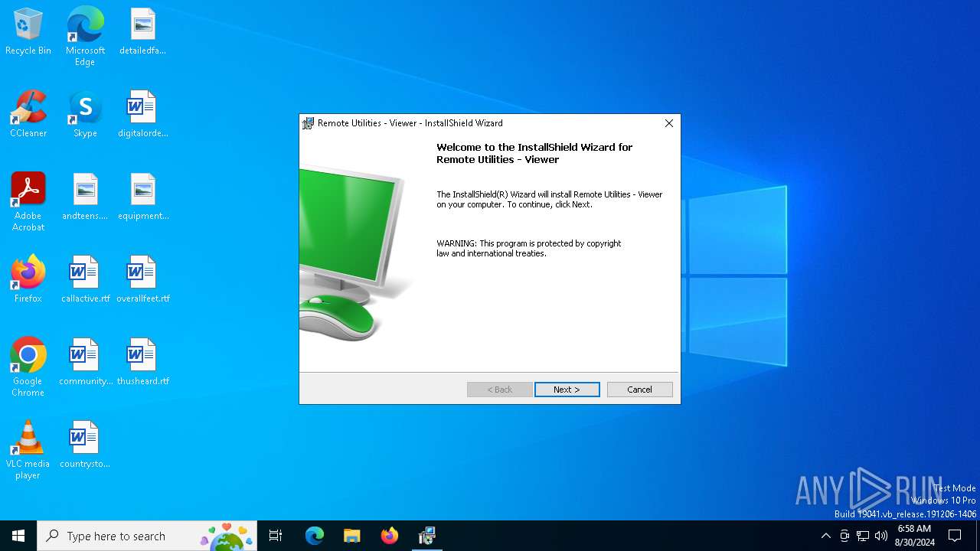Image resolution: width=980 pixels, height=551 pixels.
Task: Close the InstallShield Wizard window
Action: (669, 123)
